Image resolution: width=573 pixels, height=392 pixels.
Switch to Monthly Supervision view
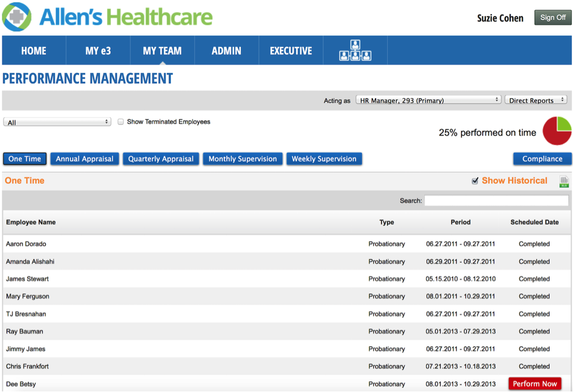coord(242,159)
